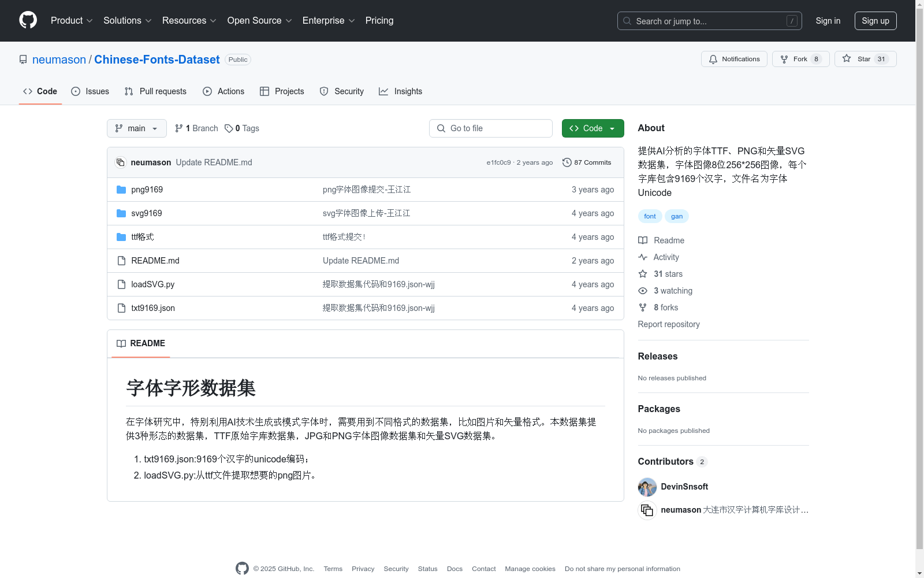This screenshot has width=924, height=578.
Task: Expand the Solutions menu
Action: point(127,20)
